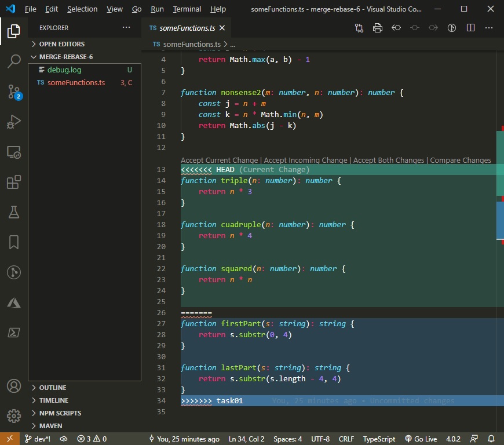Click the Ln 34, Col 2 indicator
This screenshot has width=504, height=445.
click(x=246, y=439)
